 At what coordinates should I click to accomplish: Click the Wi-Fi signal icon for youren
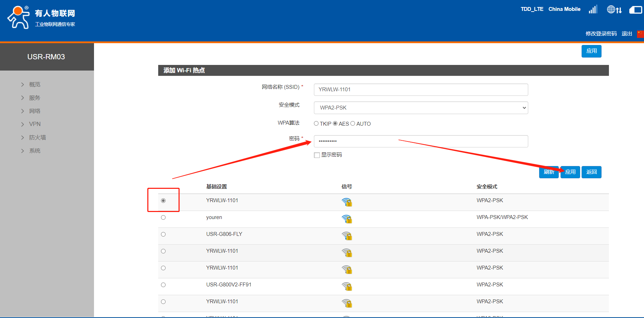(347, 219)
